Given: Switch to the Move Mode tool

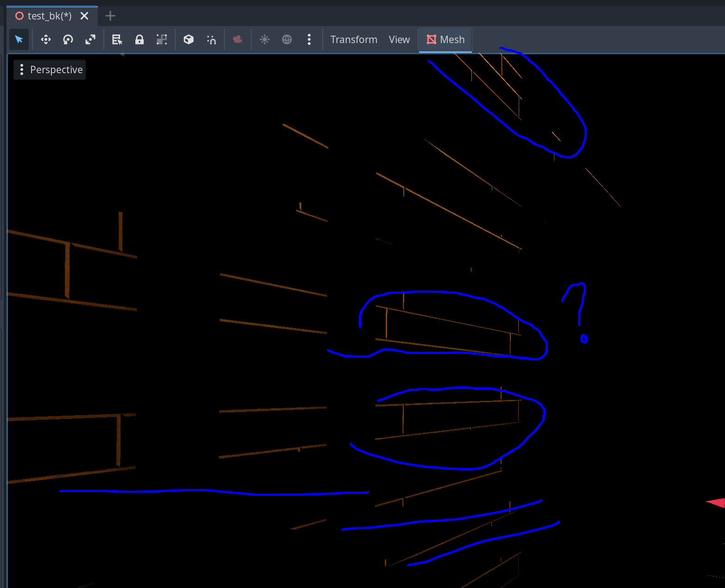Looking at the screenshot, I should point(46,39).
